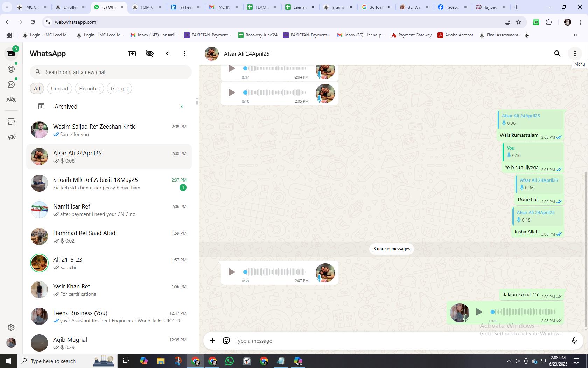Play the 0:38 voice message
Screen dimensions: 588x368
point(231,272)
